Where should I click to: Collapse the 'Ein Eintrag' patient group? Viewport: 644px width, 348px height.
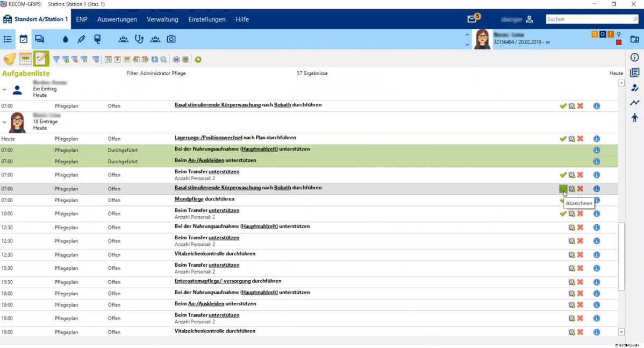click(x=5, y=90)
